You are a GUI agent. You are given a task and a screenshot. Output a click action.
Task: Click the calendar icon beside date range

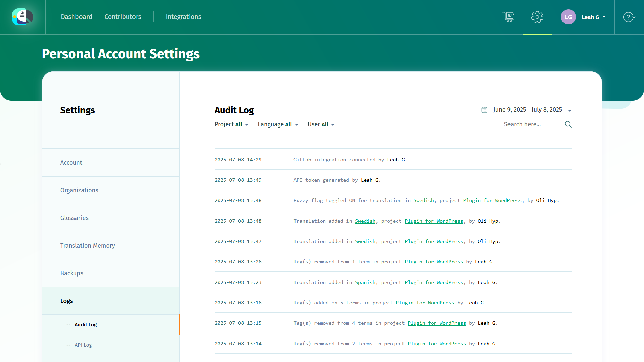coord(484,110)
